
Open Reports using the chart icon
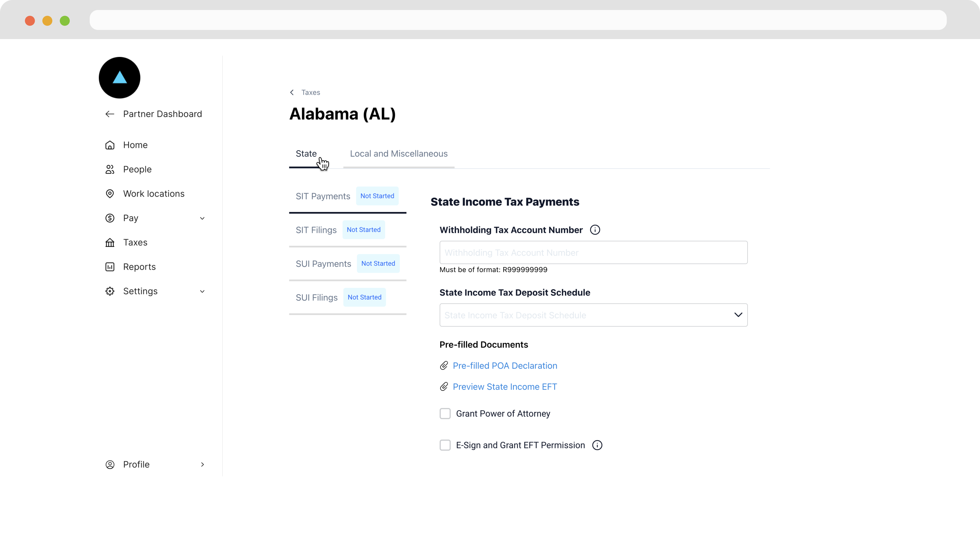tap(110, 267)
